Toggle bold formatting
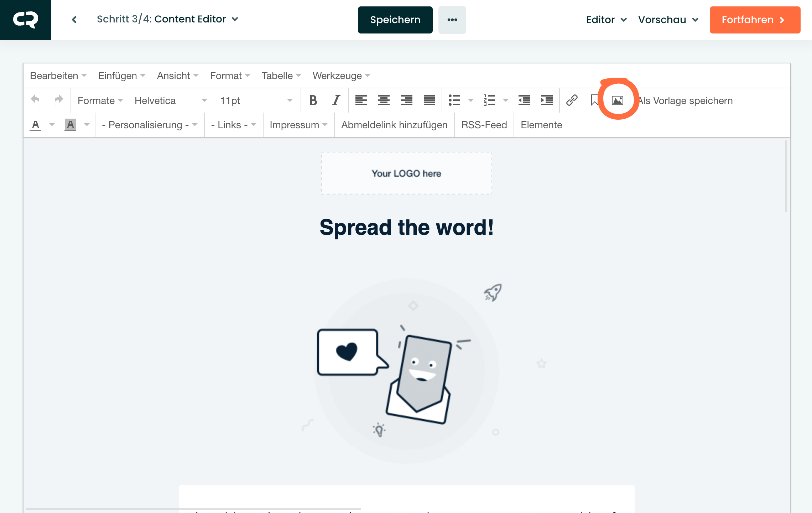 313,100
